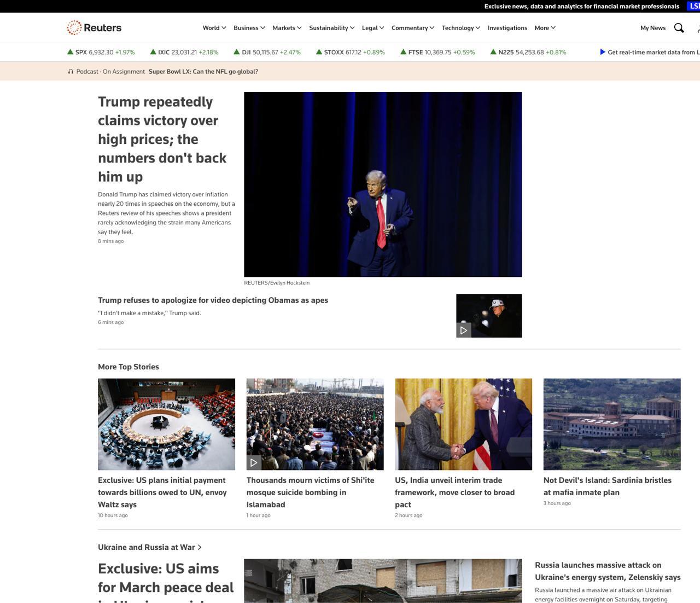The image size is (700, 603).
Task: Click the blue real-time market data arrow
Action: [602, 52]
